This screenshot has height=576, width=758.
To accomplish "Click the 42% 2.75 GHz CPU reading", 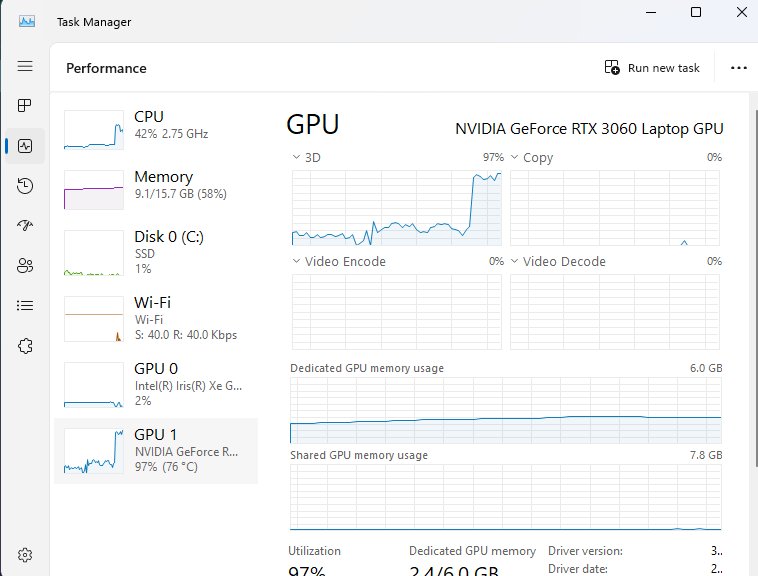I will click(172, 134).
